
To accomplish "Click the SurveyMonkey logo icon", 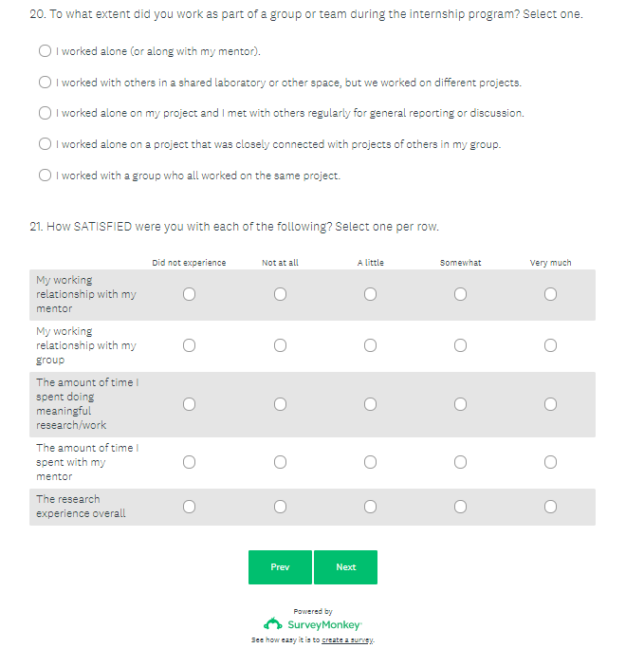I will (x=272, y=624).
